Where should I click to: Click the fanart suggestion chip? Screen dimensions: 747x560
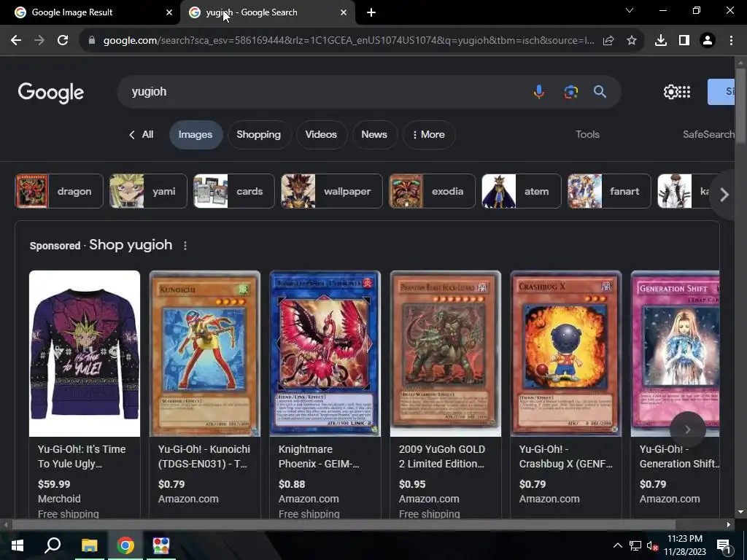click(609, 192)
